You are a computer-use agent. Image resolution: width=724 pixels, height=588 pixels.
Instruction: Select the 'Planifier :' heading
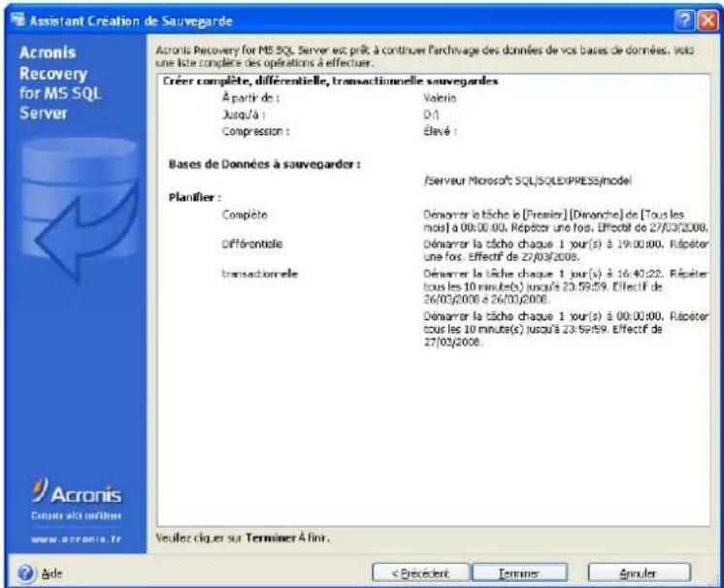[194, 198]
